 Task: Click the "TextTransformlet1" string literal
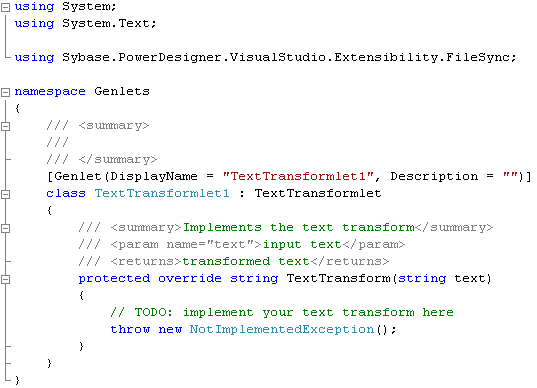pos(298,176)
